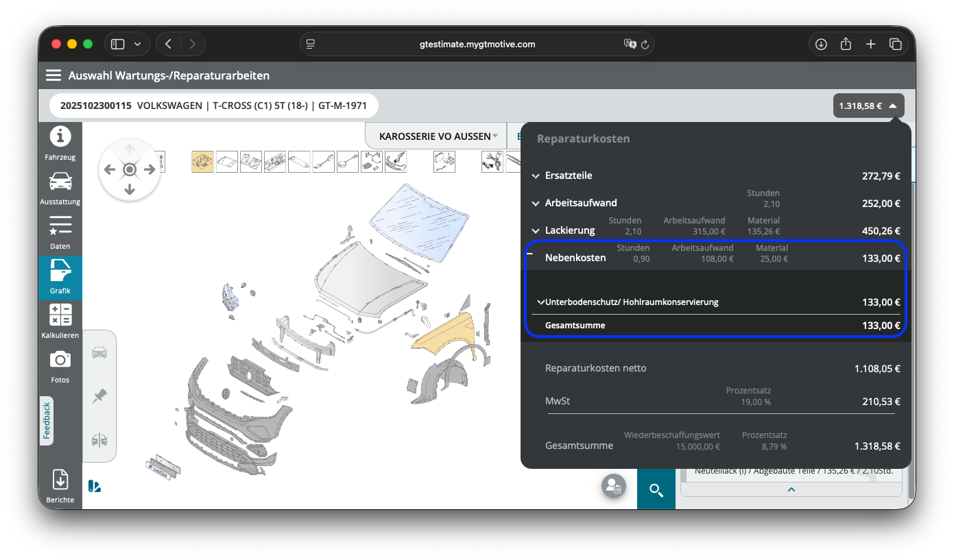The height and width of the screenshot is (560, 954).
Task: Click the user clipboard floating button
Action: [612, 485]
